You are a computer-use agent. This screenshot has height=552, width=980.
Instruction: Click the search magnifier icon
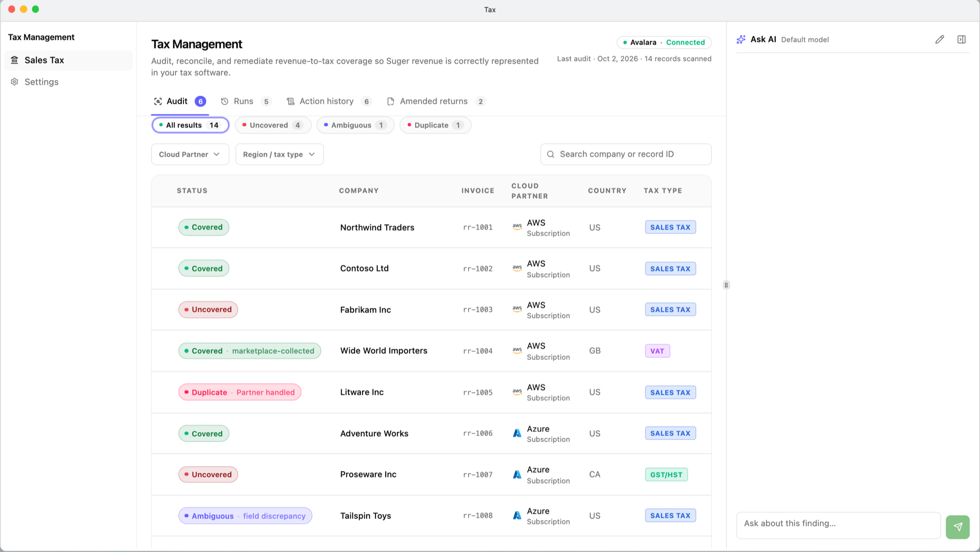(x=551, y=154)
